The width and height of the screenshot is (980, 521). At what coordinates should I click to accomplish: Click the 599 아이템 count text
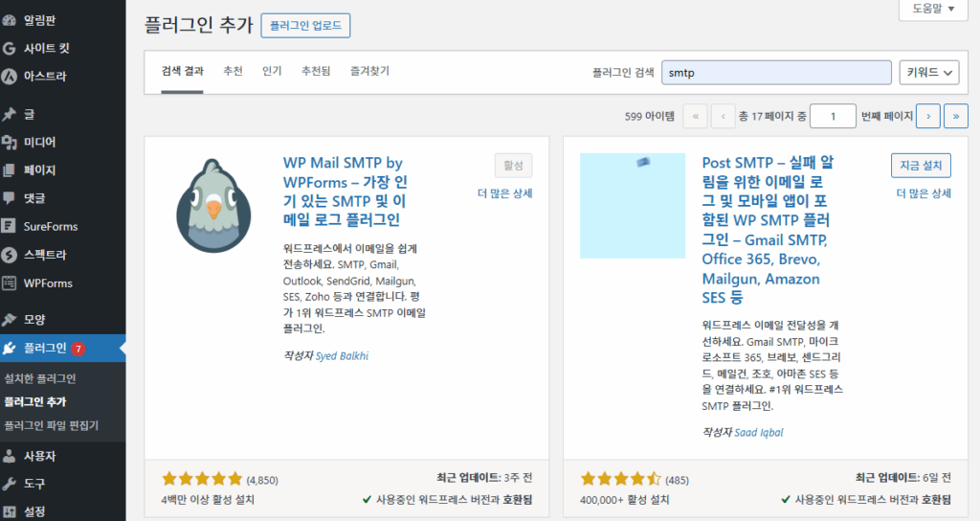pyautogui.click(x=650, y=116)
